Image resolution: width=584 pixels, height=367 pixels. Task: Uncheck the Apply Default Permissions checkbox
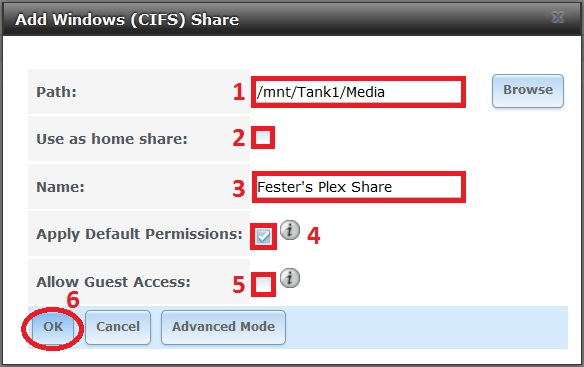[x=263, y=236]
